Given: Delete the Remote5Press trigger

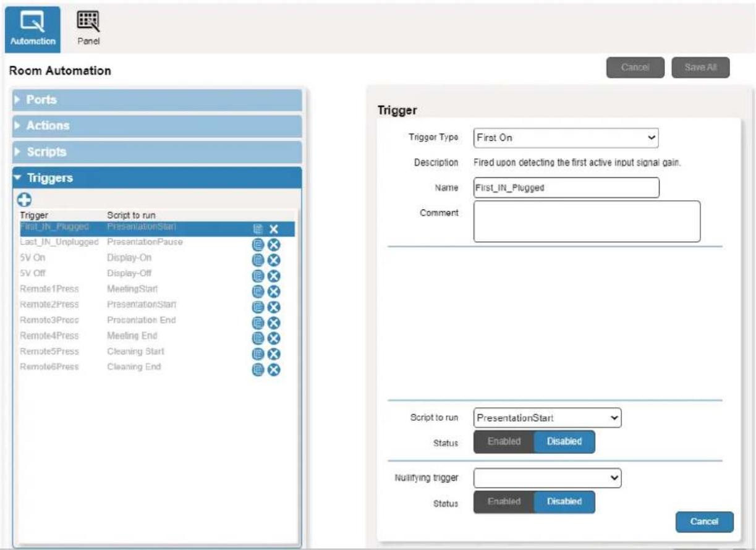Looking at the screenshot, I should [274, 354].
